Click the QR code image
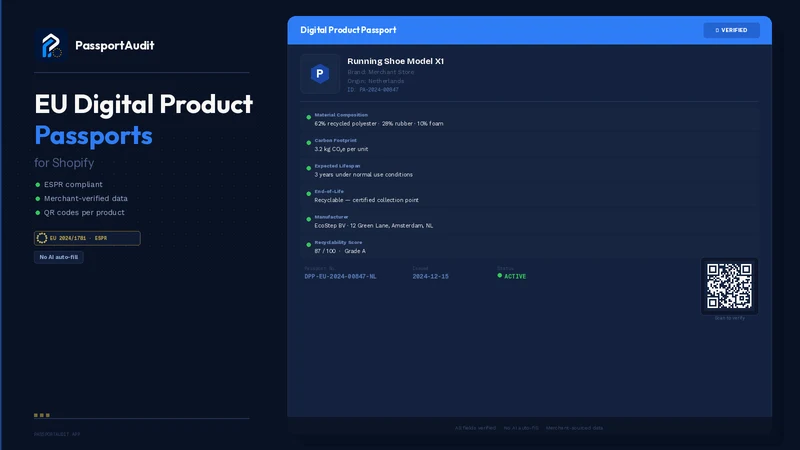This screenshot has height=450, width=800. point(729,286)
